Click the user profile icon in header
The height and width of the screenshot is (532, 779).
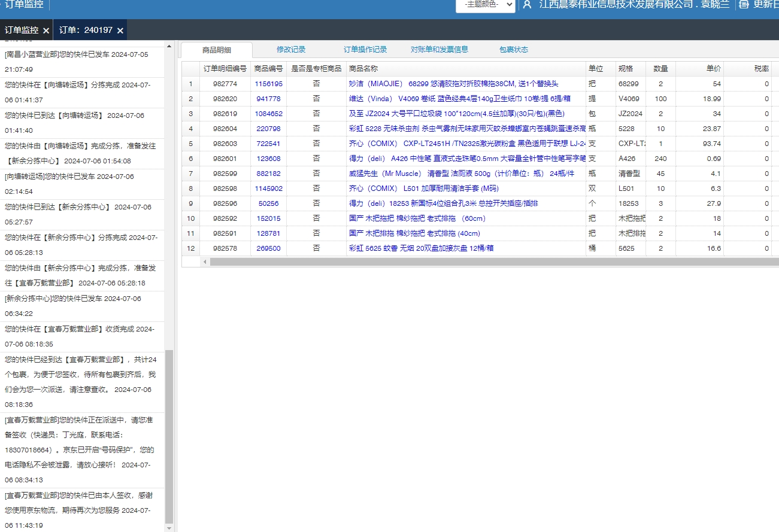coord(527,5)
